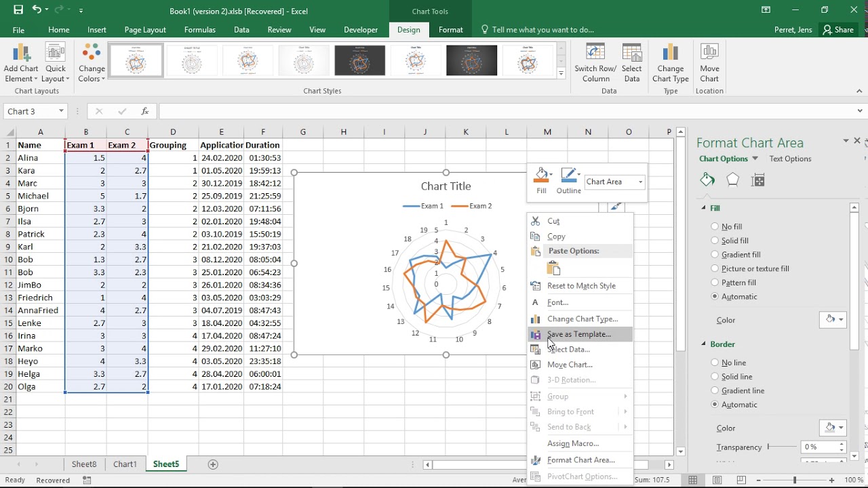
Task: Open the border Color picker dropdown
Action: [833, 428]
